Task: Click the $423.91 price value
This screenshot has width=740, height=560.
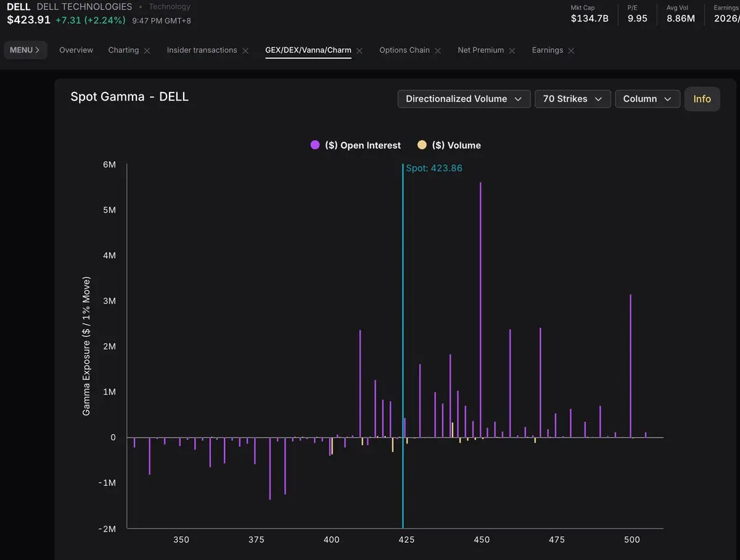Action: tap(29, 20)
